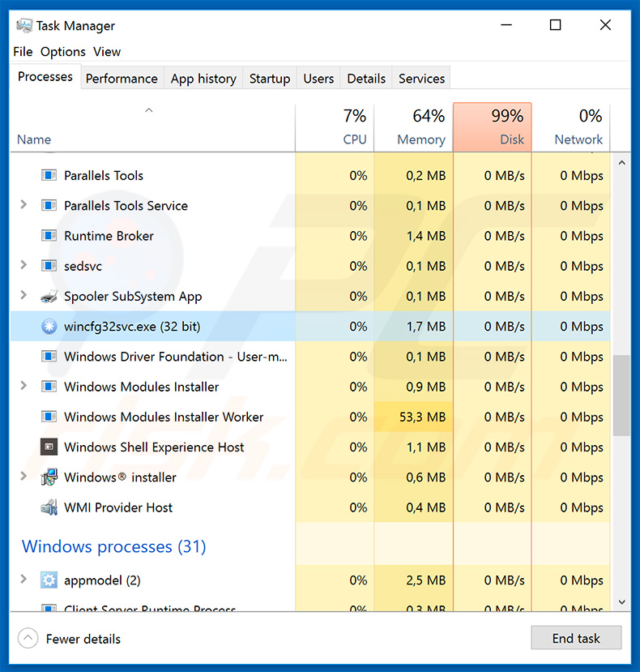This screenshot has height=672, width=640.
Task: Select the WMI Provider Host name
Action: 118,508
